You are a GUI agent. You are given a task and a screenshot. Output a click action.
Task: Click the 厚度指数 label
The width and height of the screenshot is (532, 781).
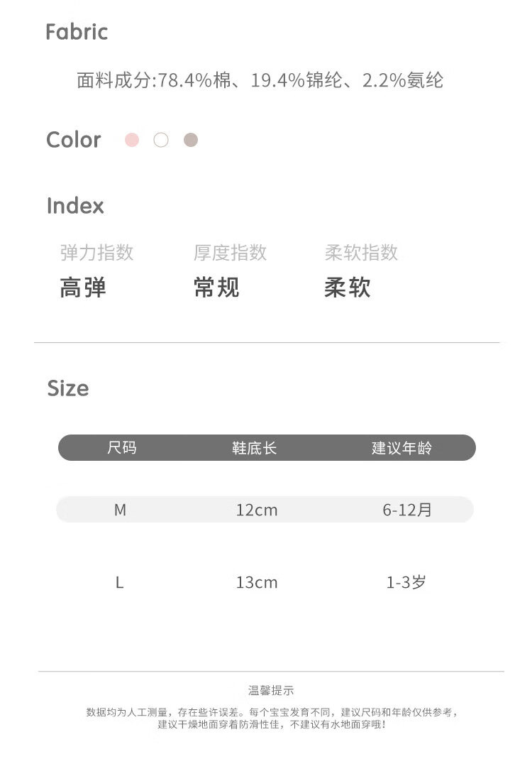coord(230,253)
